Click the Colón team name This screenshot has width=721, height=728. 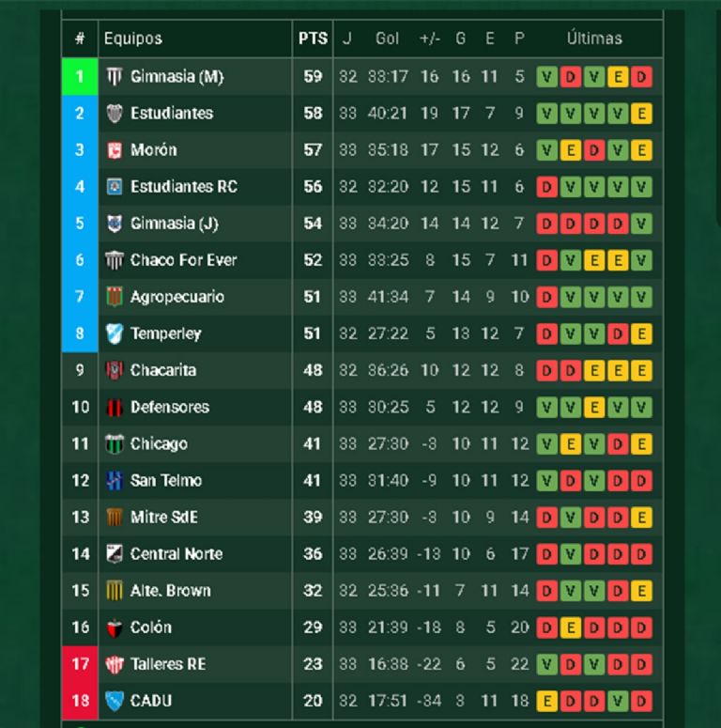click(151, 627)
